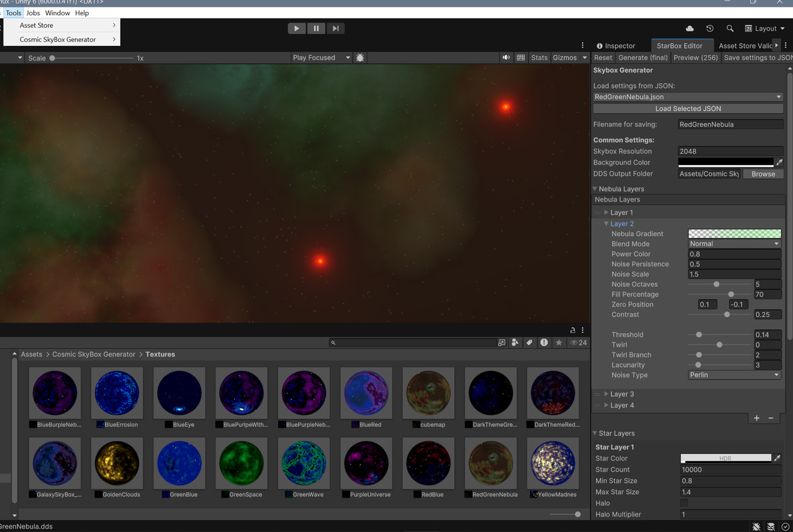Open the Unity Cloud icon
Image resolution: width=793 pixels, height=532 pixels.
point(689,29)
